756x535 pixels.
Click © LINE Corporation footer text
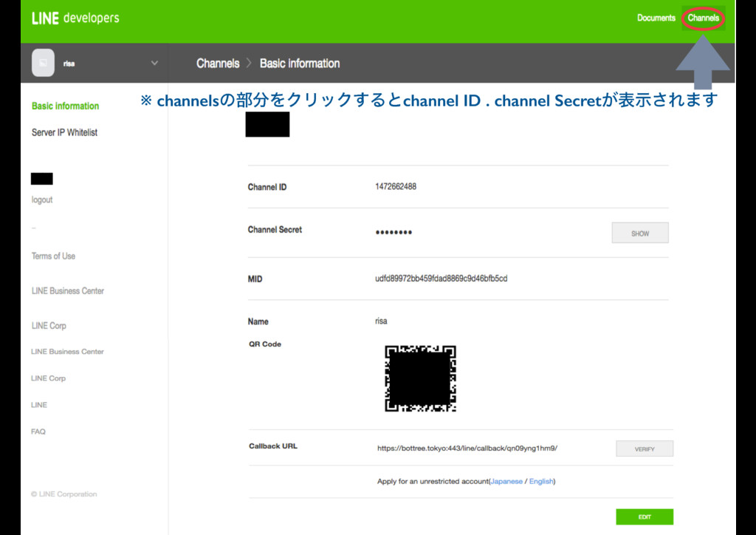(63, 494)
